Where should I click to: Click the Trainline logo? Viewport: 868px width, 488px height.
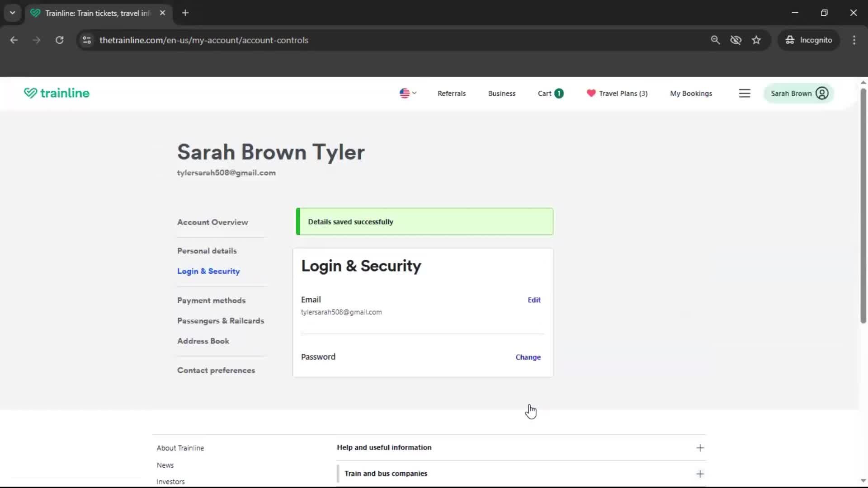[56, 93]
